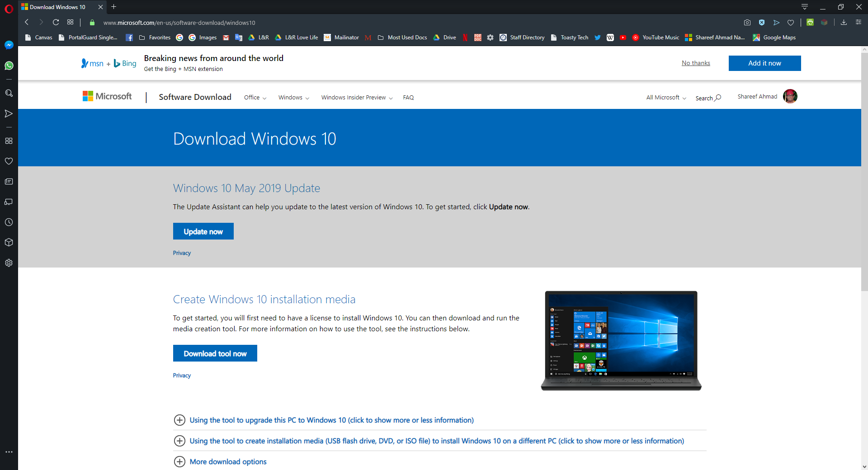Click the ad blocker shield icon
This screenshot has width=868, height=470.
coord(762,22)
